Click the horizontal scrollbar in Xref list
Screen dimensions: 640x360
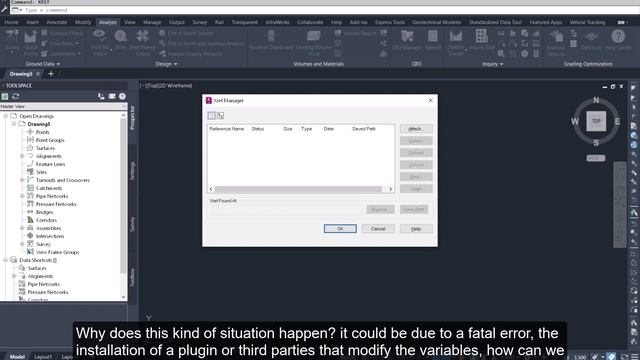(298, 189)
